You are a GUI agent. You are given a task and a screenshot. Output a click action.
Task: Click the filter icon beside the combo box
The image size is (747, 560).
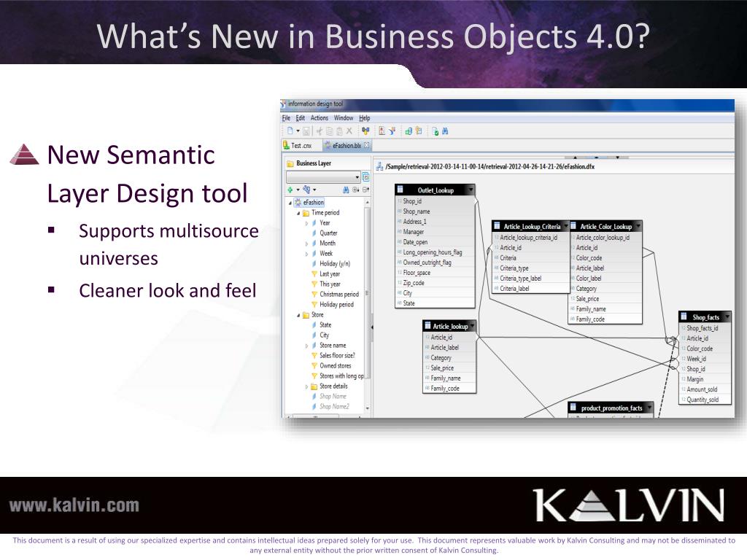(366, 177)
